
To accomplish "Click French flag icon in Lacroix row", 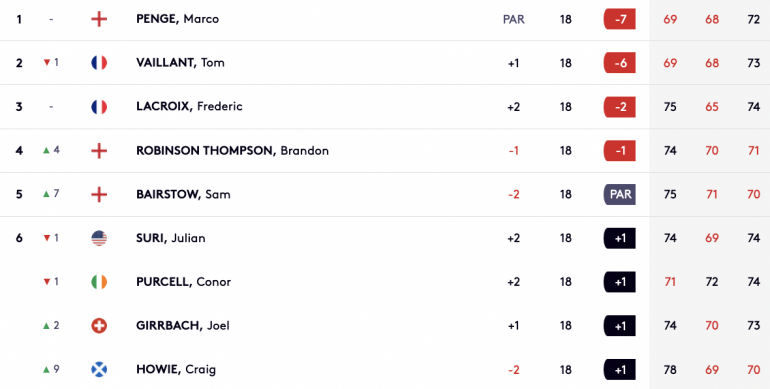I will [x=99, y=107].
